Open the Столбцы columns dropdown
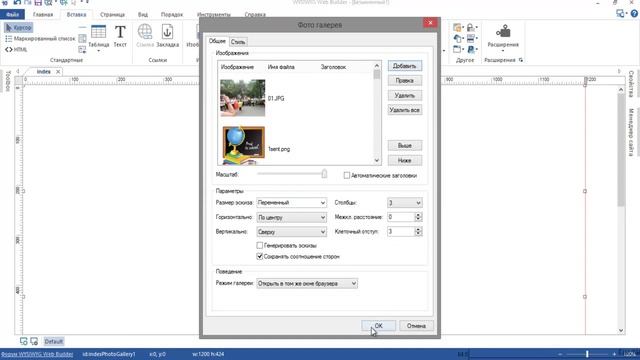 (404, 202)
